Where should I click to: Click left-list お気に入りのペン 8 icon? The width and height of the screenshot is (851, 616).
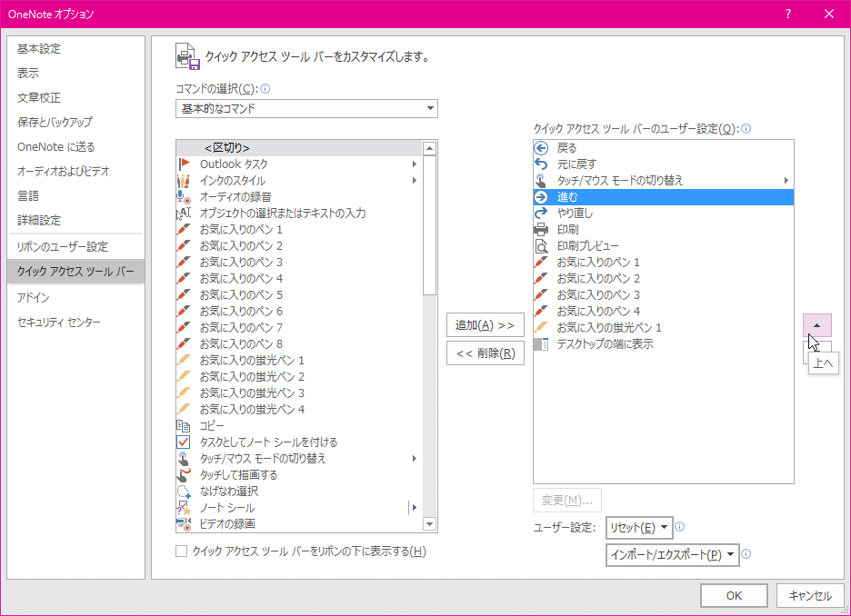tap(185, 343)
